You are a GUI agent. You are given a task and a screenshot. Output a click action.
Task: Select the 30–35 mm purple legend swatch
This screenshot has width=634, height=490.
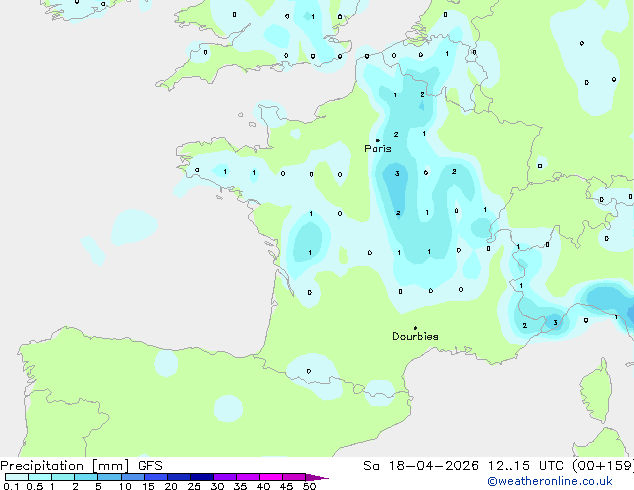click(x=225, y=477)
